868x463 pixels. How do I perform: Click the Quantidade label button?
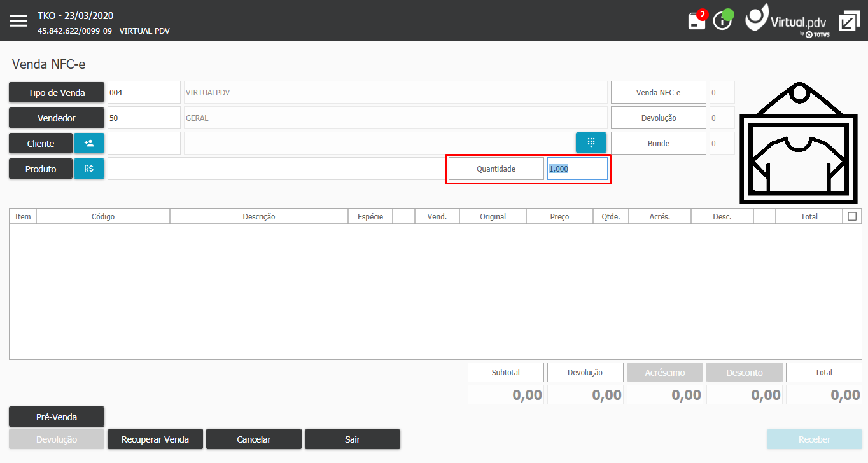pyautogui.click(x=496, y=169)
